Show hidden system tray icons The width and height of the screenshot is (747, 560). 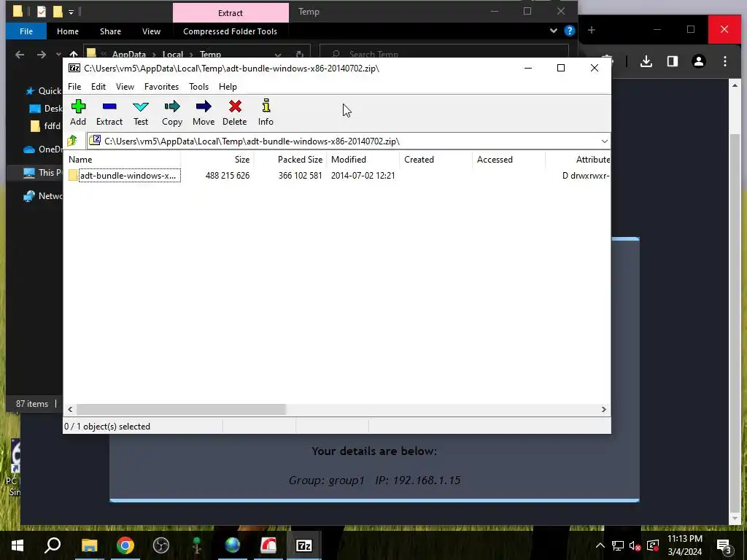pos(600,545)
